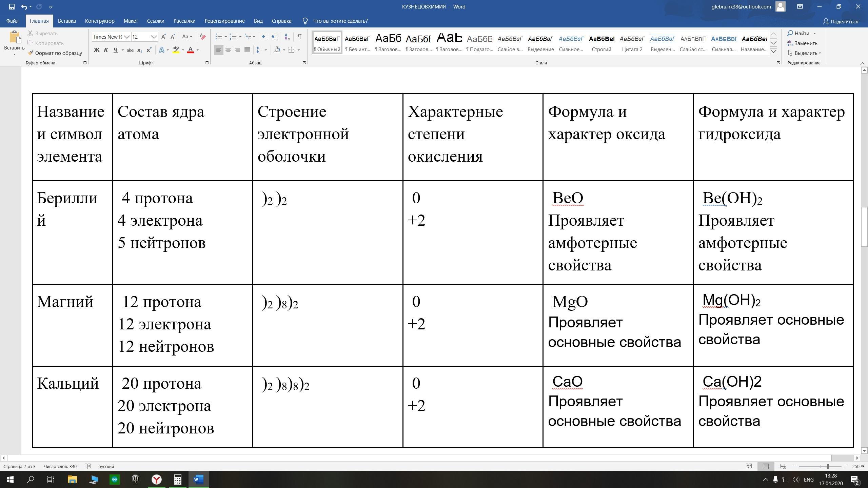Open Change Case (Aa) dropdown
The image size is (868, 488).
click(x=187, y=37)
